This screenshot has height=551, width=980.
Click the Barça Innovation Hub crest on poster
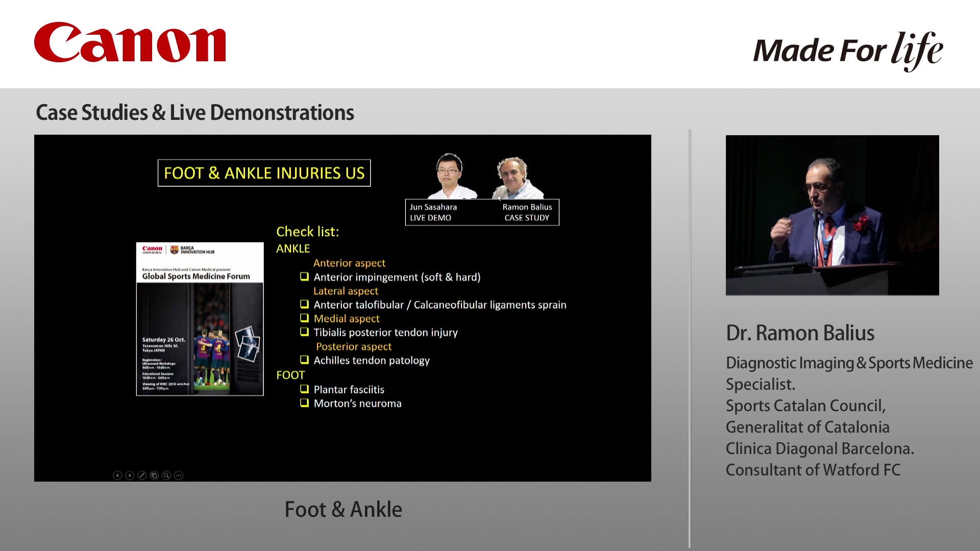coord(175,249)
